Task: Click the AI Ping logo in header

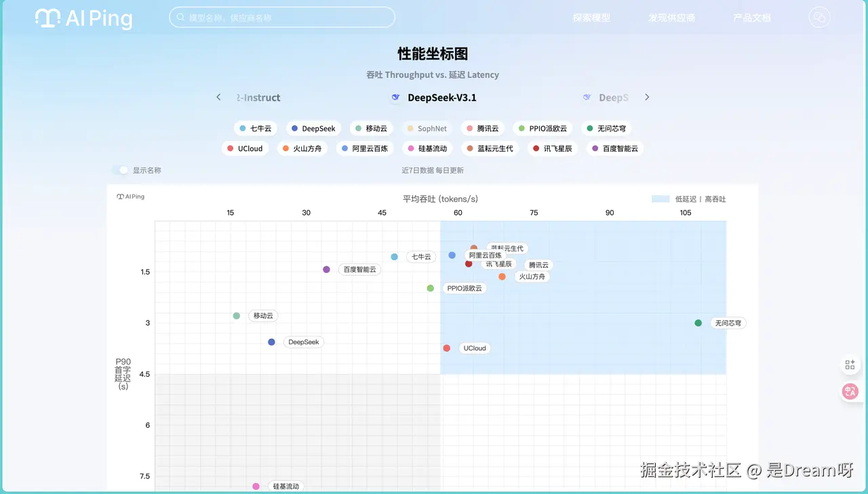Action: 83,18
